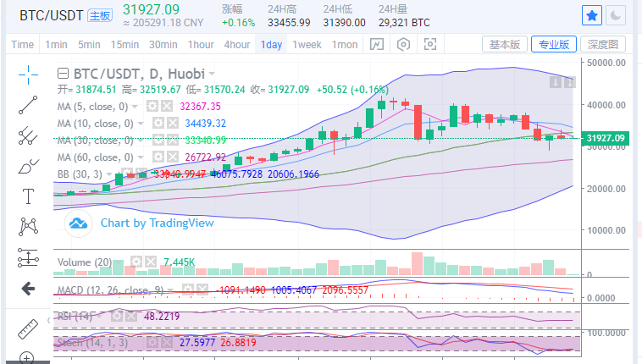Open settings gear for MA 10 indicator
642x364 pixels.
(158, 124)
